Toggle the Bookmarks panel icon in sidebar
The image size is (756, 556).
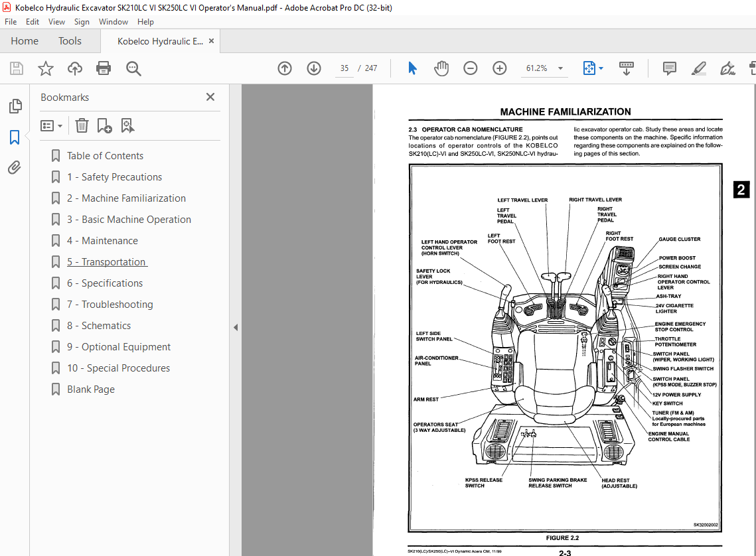tap(15, 137)
